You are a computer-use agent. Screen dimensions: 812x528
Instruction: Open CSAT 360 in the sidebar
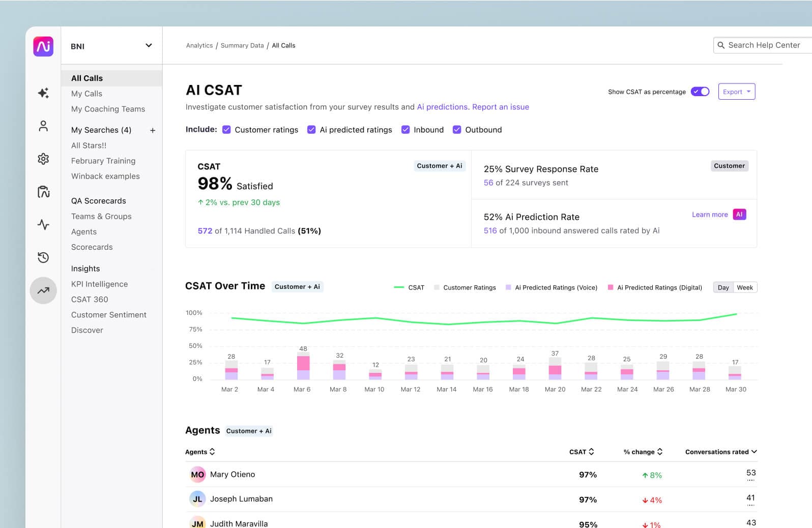click(90, 300)
